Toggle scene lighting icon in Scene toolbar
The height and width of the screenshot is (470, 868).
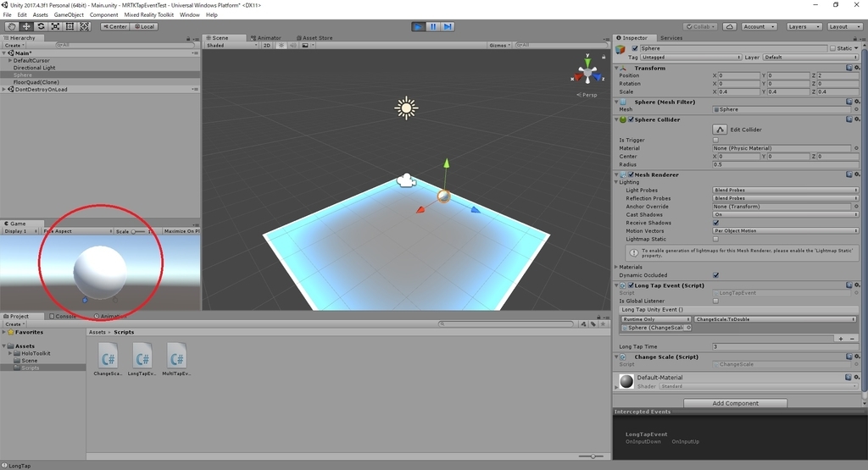click(281, 46)
